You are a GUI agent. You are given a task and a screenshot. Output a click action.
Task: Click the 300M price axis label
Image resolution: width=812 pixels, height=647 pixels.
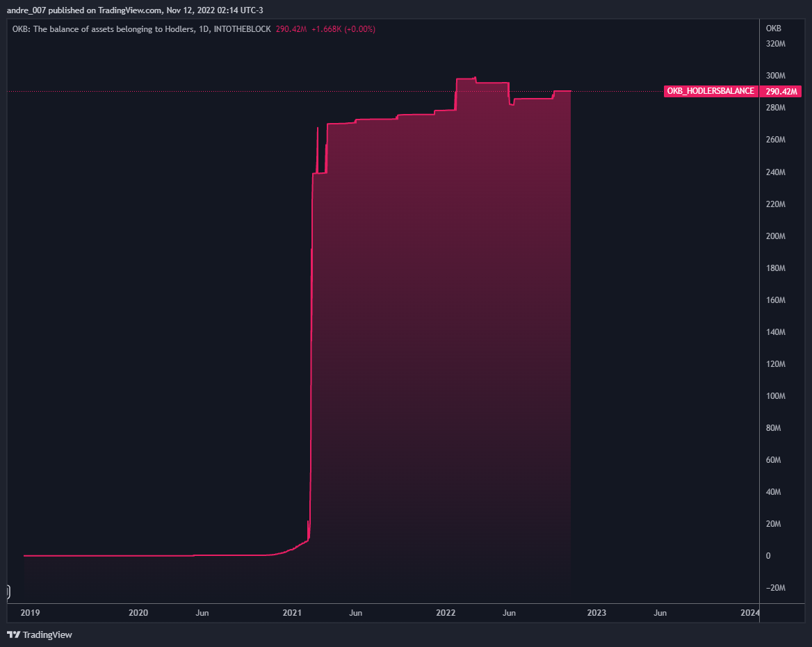(776, 76)
